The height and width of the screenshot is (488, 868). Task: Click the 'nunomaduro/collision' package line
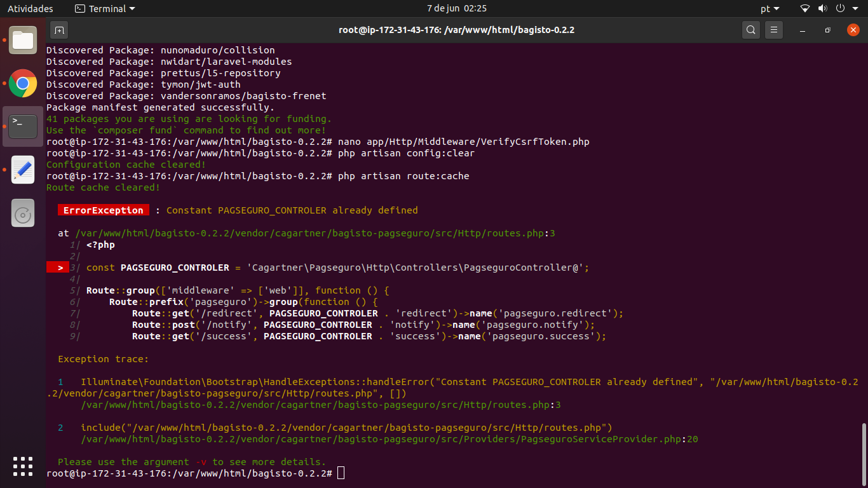coord(161,50)
